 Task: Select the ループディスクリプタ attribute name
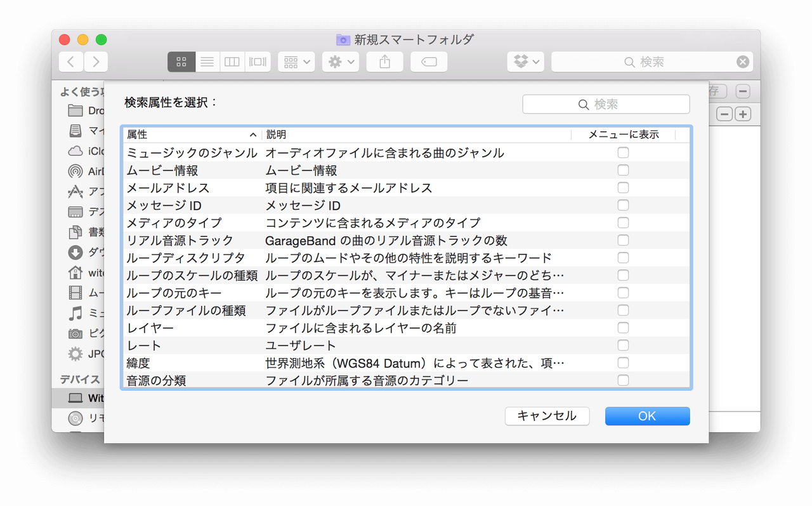pyautogui.click(x=186, y=258)
